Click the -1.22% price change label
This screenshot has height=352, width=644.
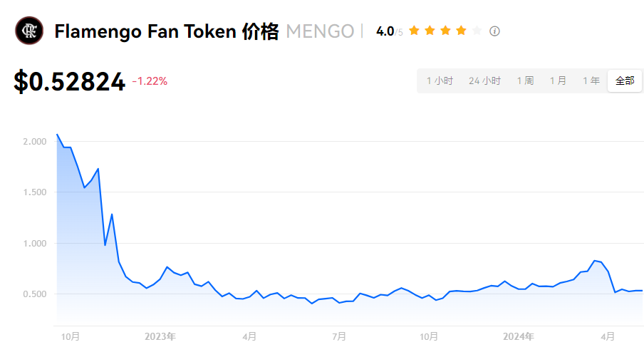coord(150,81)
